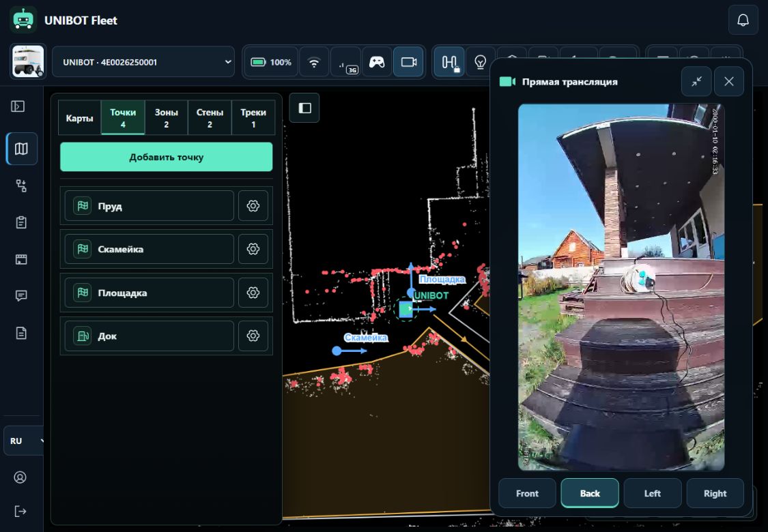
Task: Open the tasks clipboard sidebar icon
Action: [x=21, y=222]
